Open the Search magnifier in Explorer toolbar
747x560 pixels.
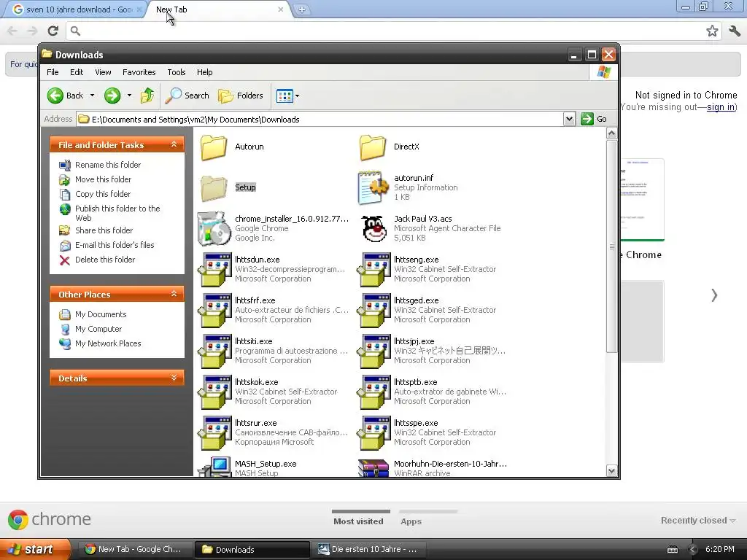[x=174, y=96]
